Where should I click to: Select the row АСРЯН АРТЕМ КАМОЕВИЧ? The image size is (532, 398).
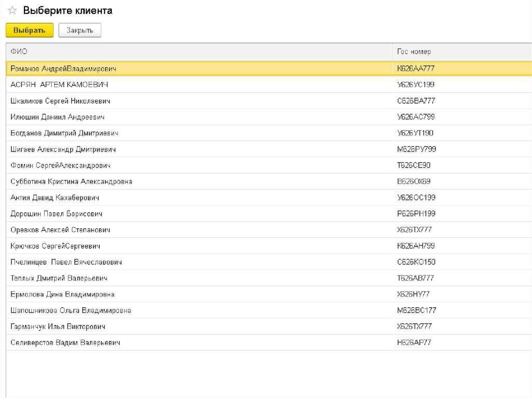click(59, 85)
